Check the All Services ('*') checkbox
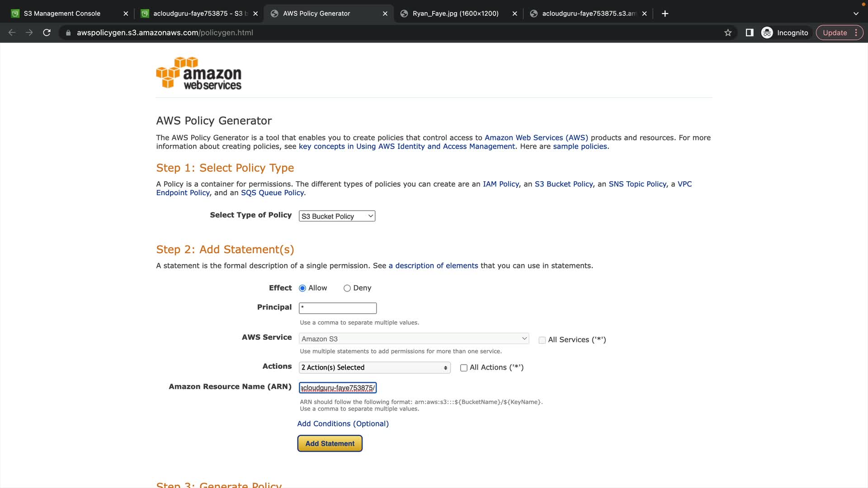This screenshot has width=868, height=488. 542,340
